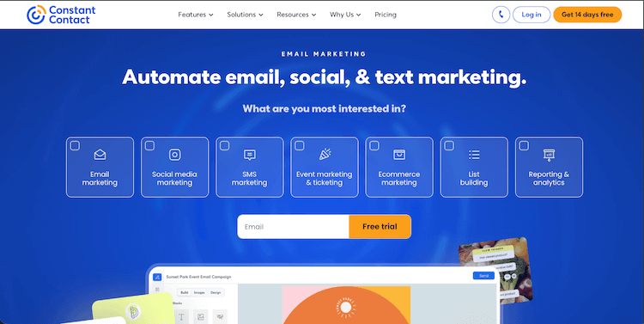Click the bulleted list icon on List building card
The image size is (644, 324).
pyautogui.click(x=474, y=155)
